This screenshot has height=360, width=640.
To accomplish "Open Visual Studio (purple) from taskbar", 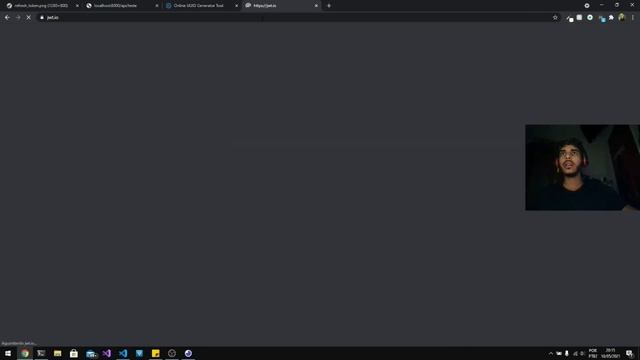I will pyautogui.click(x=107, y=353).
